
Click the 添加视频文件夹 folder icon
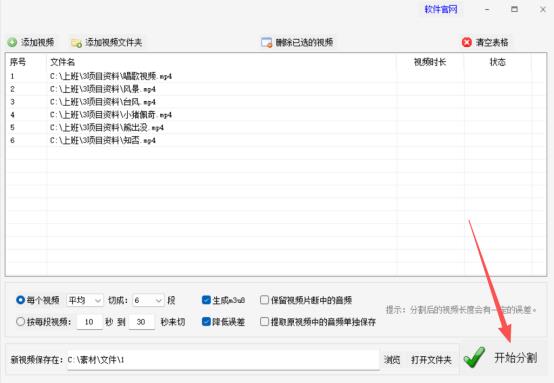point(76,43)
